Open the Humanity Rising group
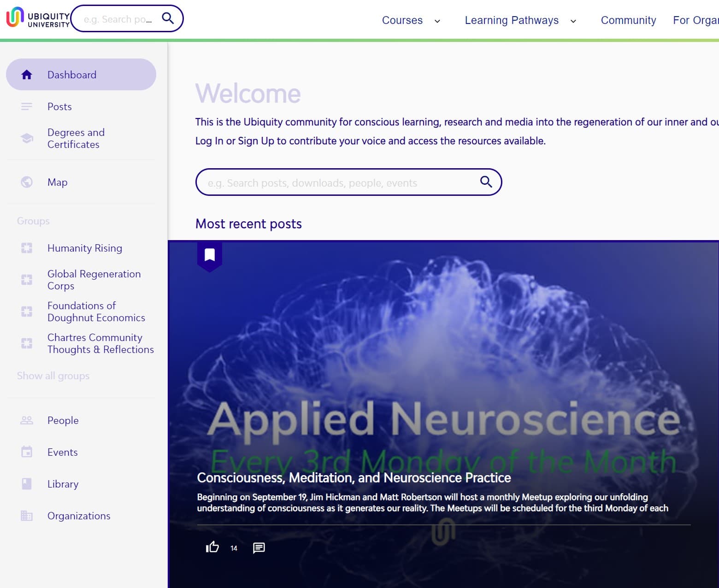The width and height of the screenshot is (719, 588). coord(85,248)
